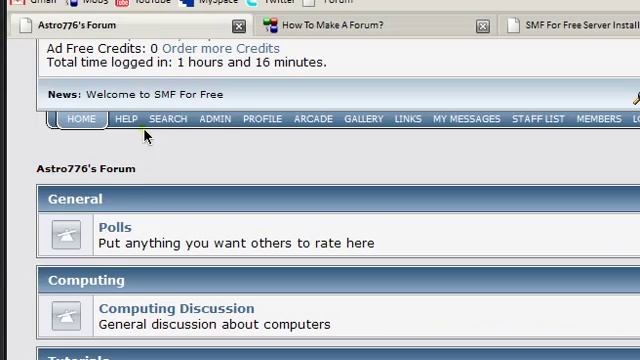
Task: Click the page icon on Astro776's Forum tab
Action: coord(25,25)
